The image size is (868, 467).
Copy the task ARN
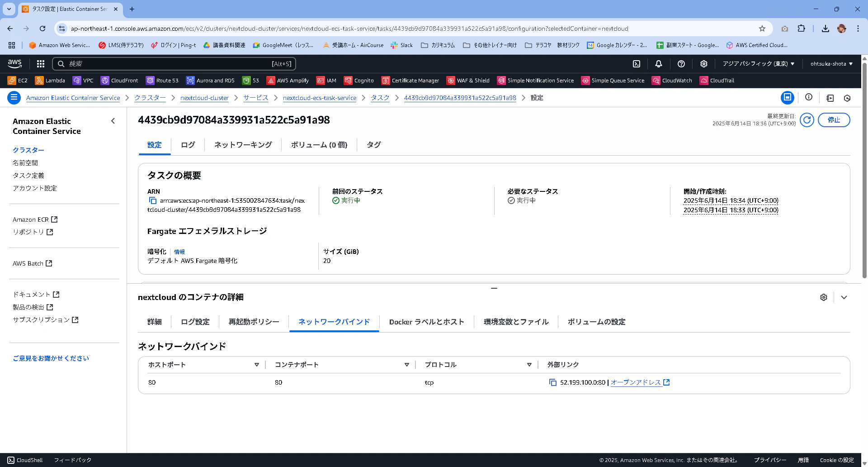pyautogui.click(x=152, y=200)
